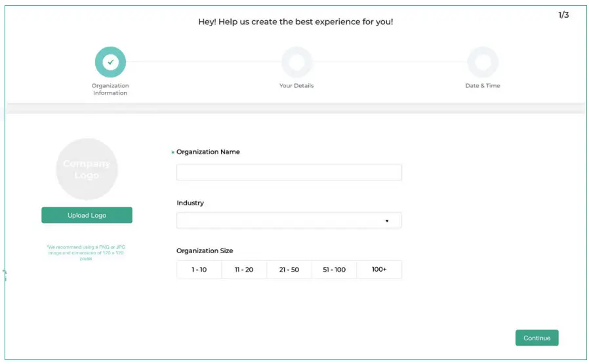
Task: Click the "Hey! Help us" heading text
Action: point(296,22)
